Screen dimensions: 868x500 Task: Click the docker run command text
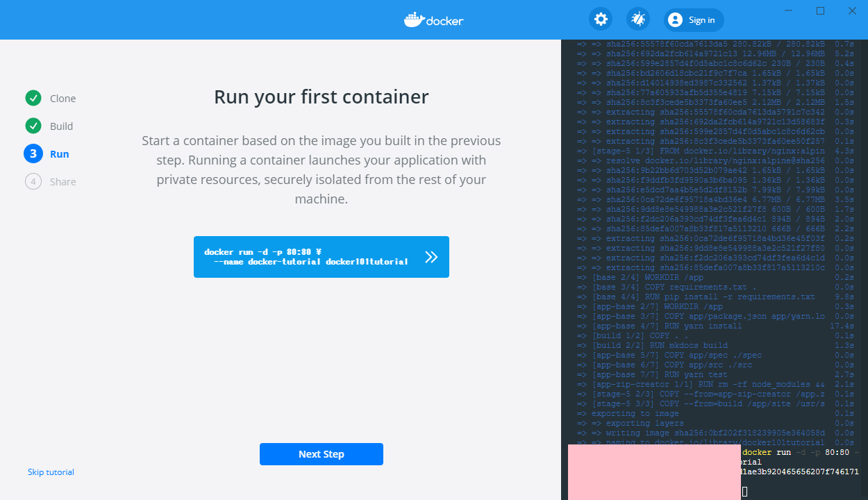click(x=306, y=257)
